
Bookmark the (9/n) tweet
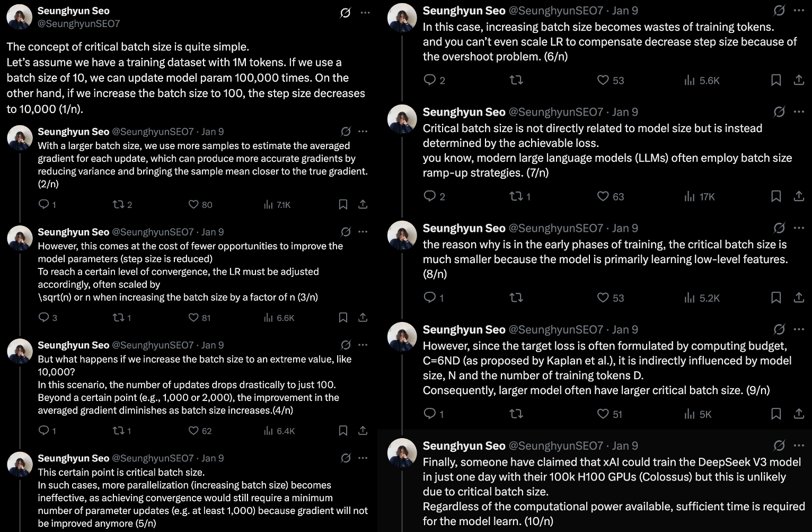pos(776,414)
